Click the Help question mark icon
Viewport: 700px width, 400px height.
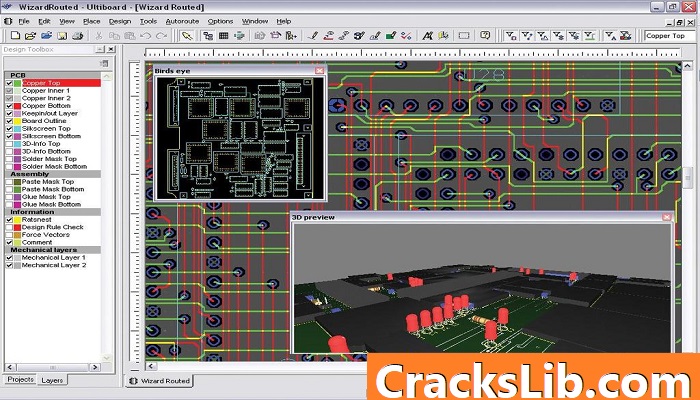click(x=485, y=36)
